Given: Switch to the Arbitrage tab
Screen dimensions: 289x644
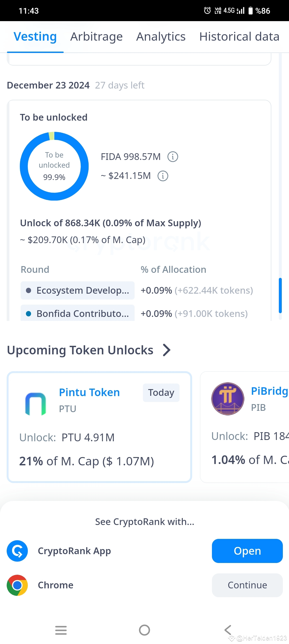Looking at the screenshot, I should (x=96, y=37).
